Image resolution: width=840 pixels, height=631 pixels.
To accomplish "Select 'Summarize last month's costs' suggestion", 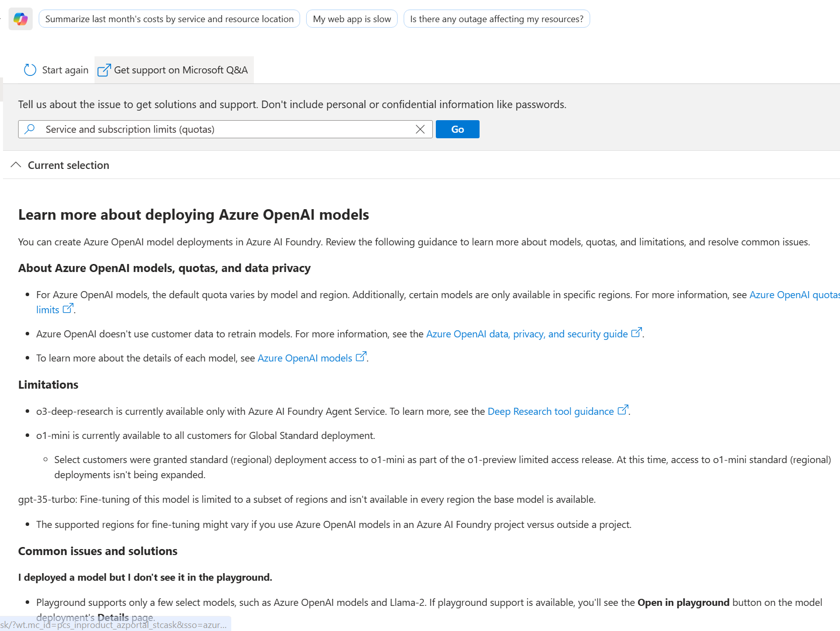I will pyautogui.click(x=169, y=19).
